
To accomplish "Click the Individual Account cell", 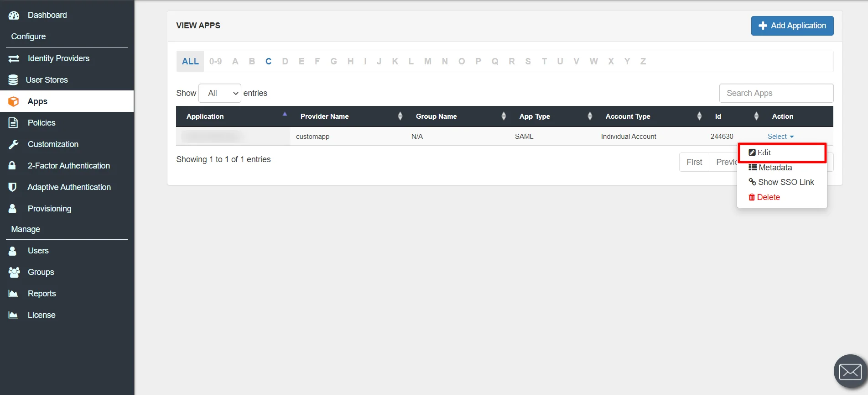I will tap(629, 137).
